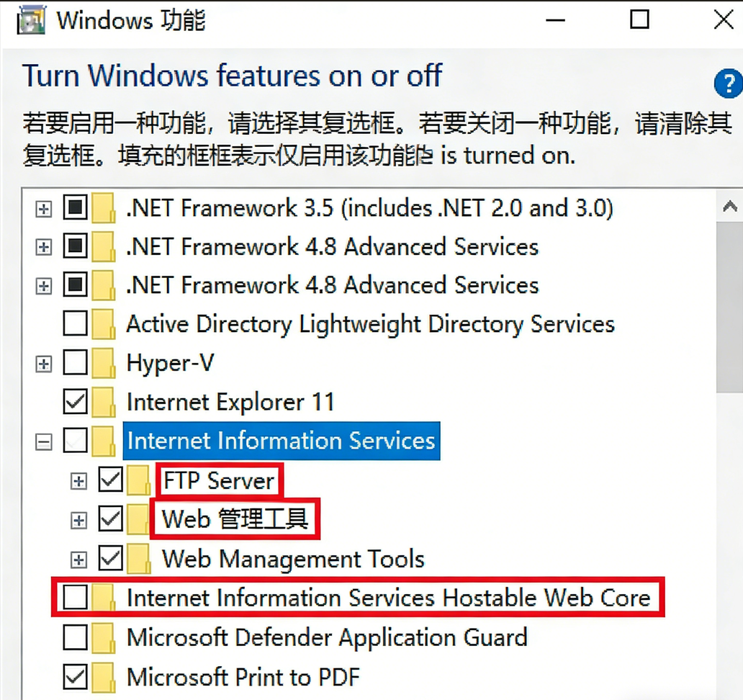This screenshot has width=743, height=700.
Task: Expand the FTP Server subtree
Action: (x=78, y=480)
